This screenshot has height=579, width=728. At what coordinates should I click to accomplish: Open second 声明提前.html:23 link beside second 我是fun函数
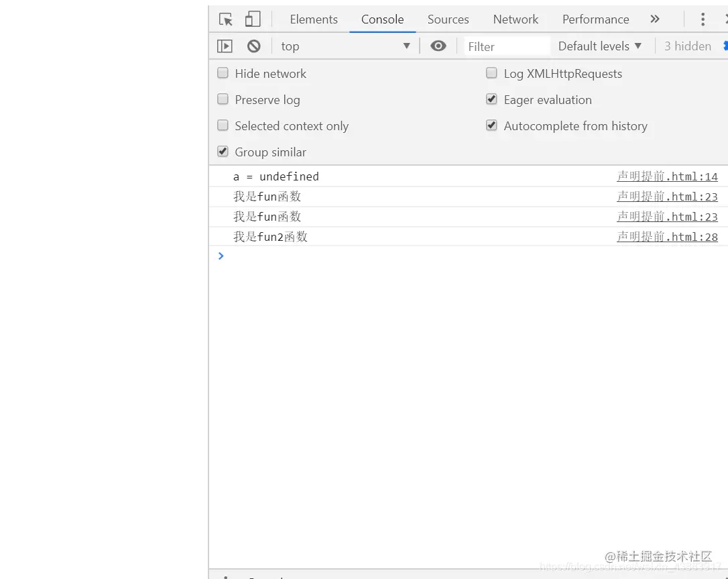[667, 217]
